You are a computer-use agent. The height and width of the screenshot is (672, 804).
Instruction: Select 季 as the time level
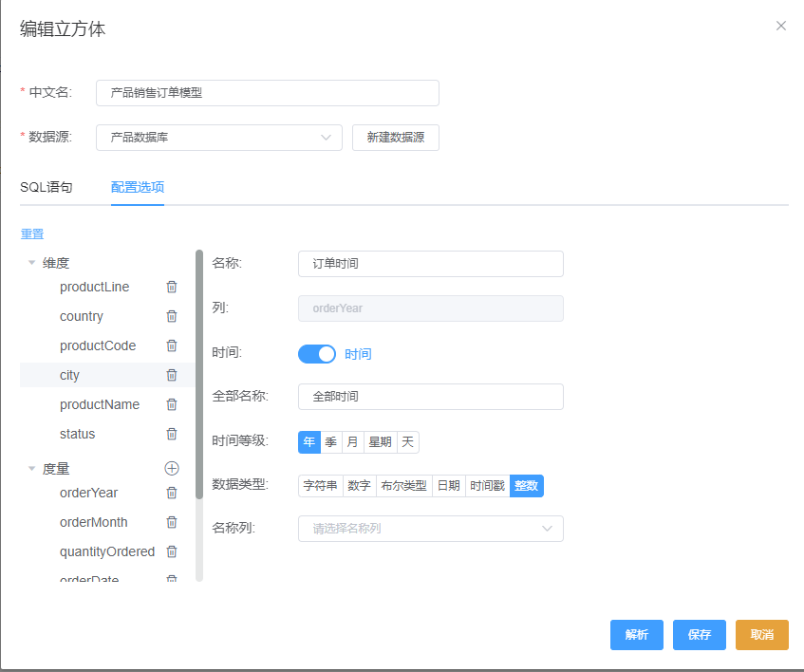click(331, 442)
